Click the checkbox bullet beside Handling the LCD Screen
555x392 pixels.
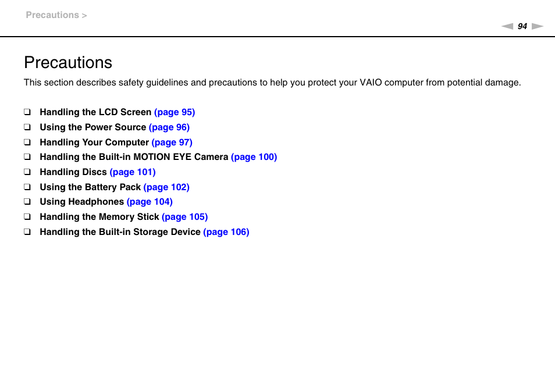pyautogui.click(x=27, y=112)
